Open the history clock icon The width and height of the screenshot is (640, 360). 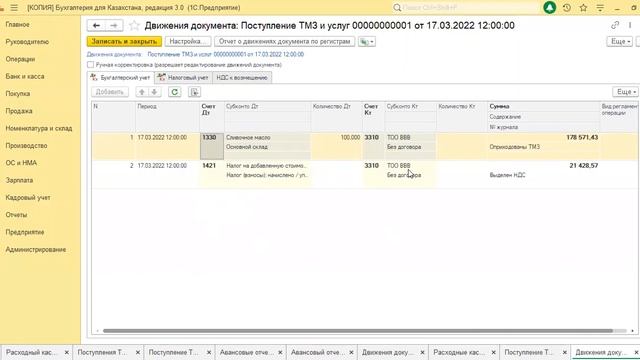(x=567, y=7)
